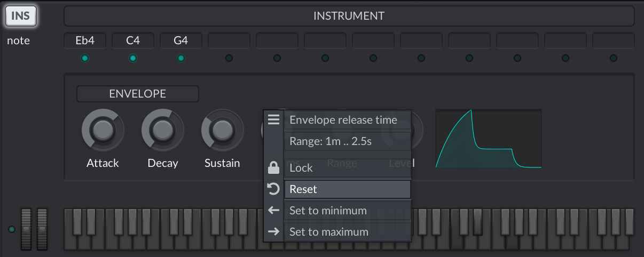Click the left arrow minimum icon
Viewport: 644px width, 257px height.
(x=274, y=211)
